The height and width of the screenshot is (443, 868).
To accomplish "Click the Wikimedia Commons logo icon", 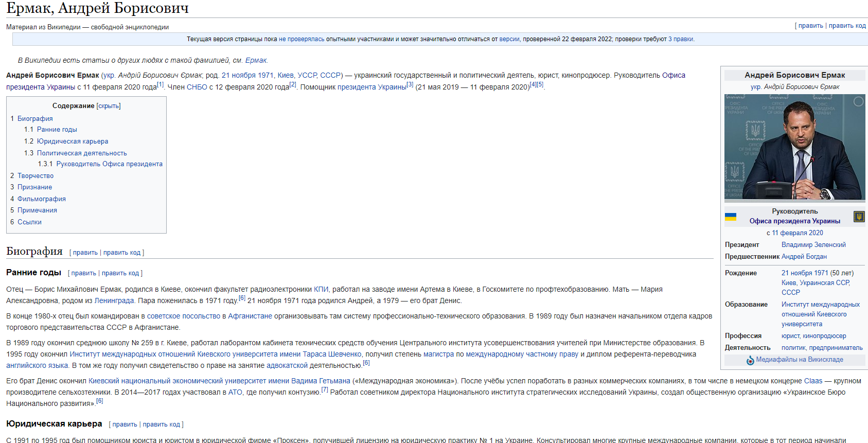I will 751,360.
